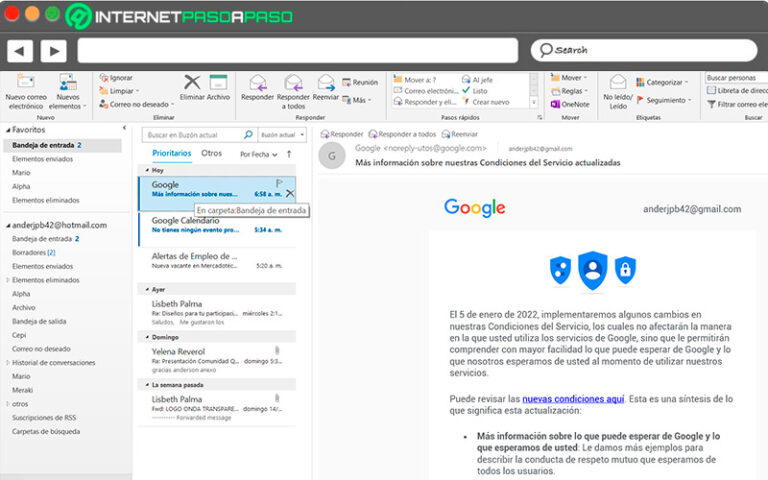Collapse folder pane with chevron arrow
This screenshot has width=768, height=480.
pos(124,128)
